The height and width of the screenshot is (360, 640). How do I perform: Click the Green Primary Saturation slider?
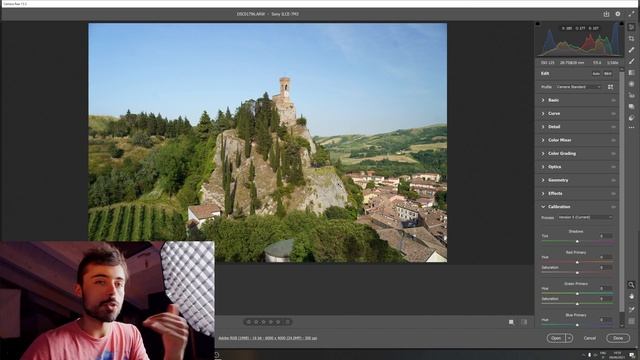577,304
